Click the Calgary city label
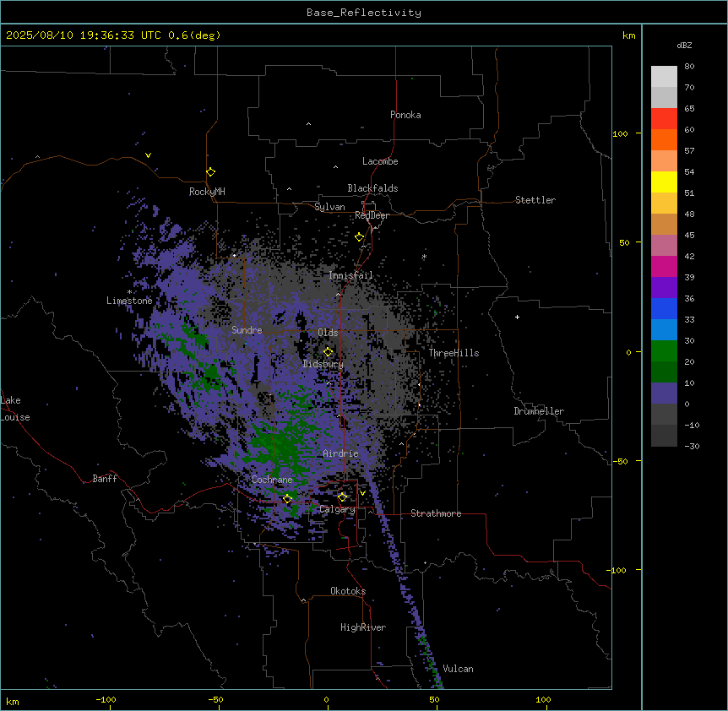The height and width of the screenshot is (711, 728). click(337, 509)
